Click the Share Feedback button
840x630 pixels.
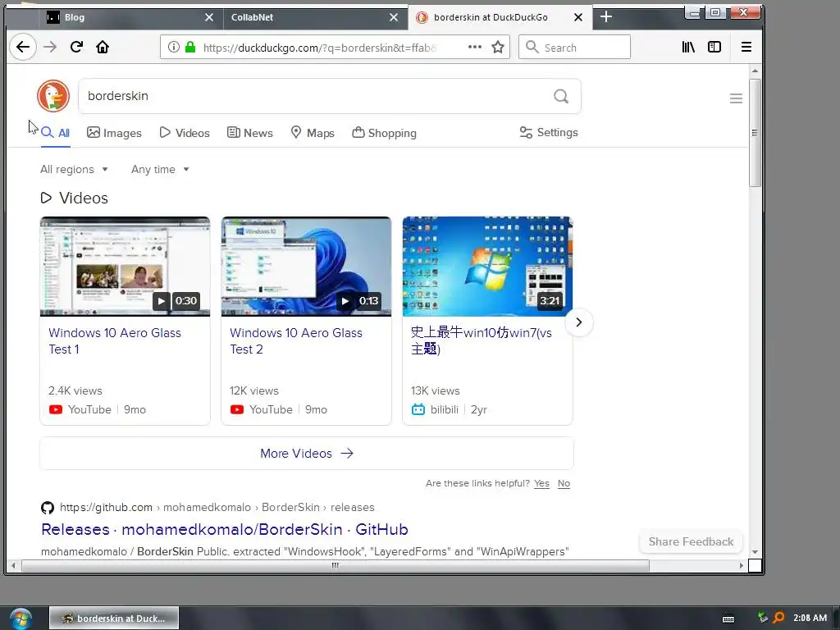[691, 541]
